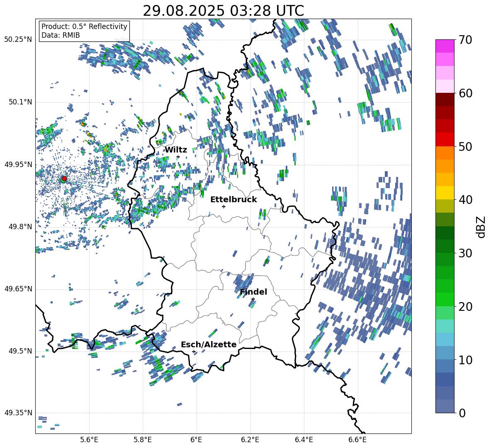Click the 50.25°N latitude label

18,40
